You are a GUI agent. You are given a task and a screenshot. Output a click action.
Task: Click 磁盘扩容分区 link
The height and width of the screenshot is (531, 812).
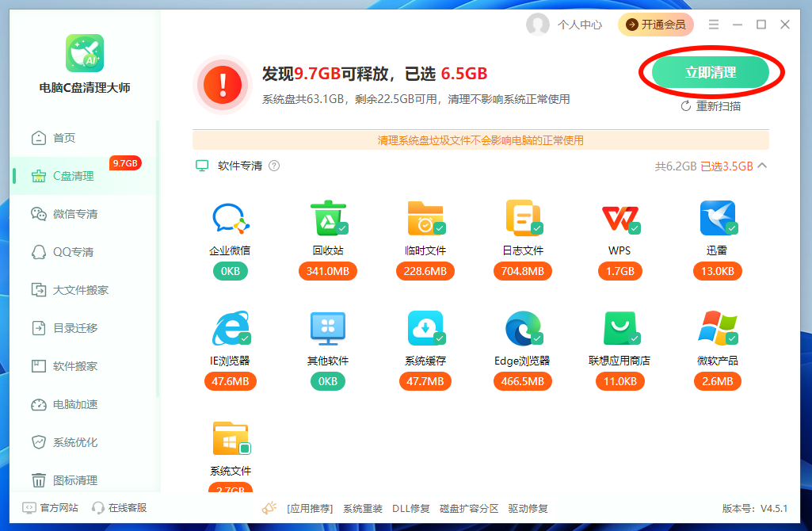tap(469, 509)
